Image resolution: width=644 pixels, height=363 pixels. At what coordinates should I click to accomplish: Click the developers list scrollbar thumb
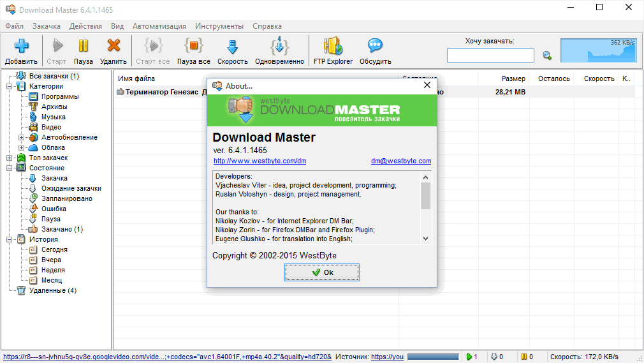[425, 196]
